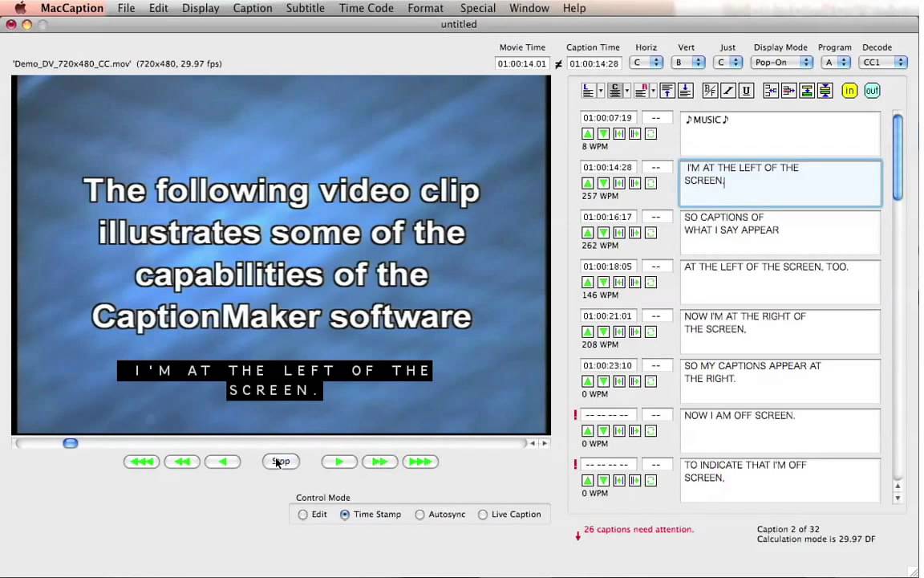Click the green up triangle in the TO INDICATE row
Screen dimensions: 924x578
[587, 481]
